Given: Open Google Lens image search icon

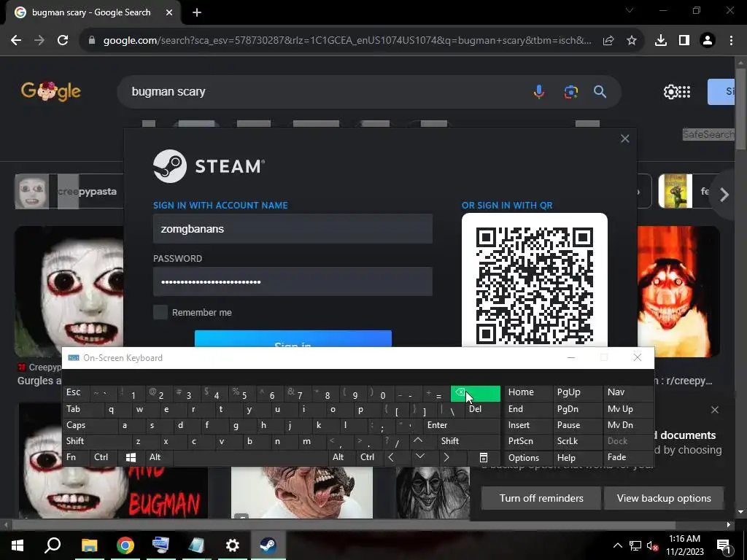Looking at the screenshot, I should (570, 91).
